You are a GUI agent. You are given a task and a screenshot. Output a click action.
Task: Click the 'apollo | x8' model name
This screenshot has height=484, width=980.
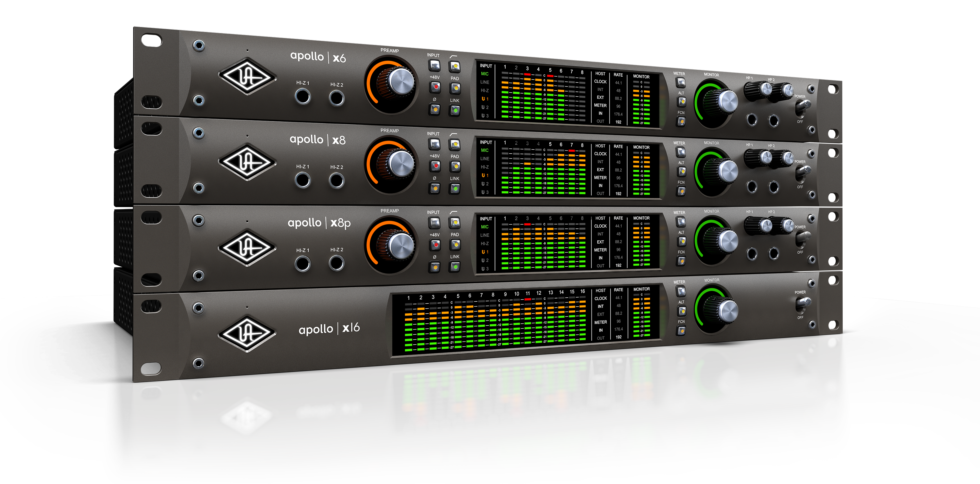[318, 139]
